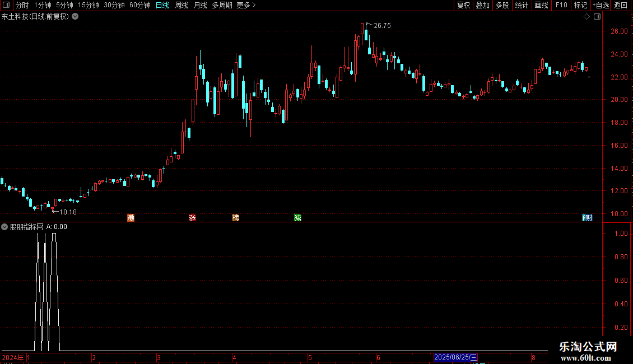Expand the 股朋指标网 indicator dropdown arrow

[4, 227]
